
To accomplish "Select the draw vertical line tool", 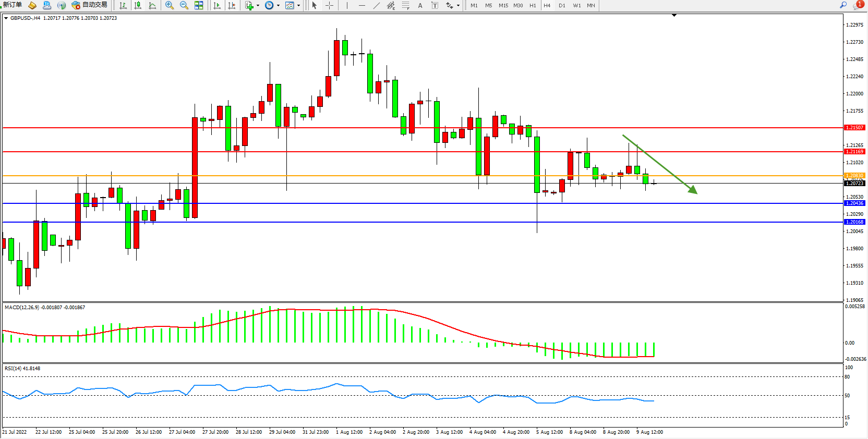I will (347, 5).
